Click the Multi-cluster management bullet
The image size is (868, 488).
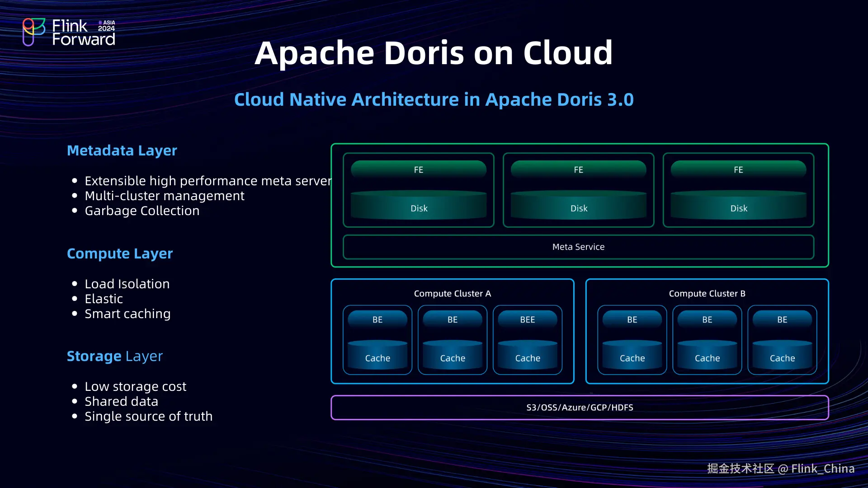(x=165, y=196)
